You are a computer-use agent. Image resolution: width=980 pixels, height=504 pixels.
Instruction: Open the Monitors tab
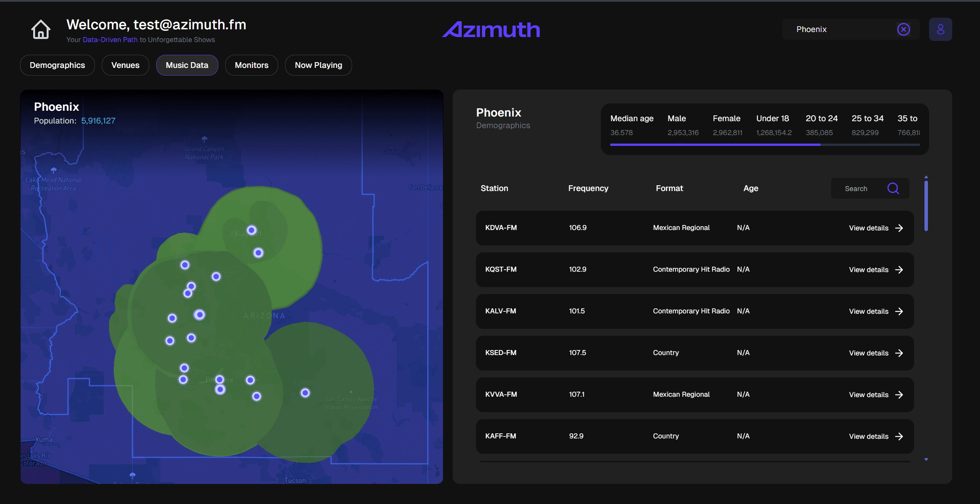point(251,65)
